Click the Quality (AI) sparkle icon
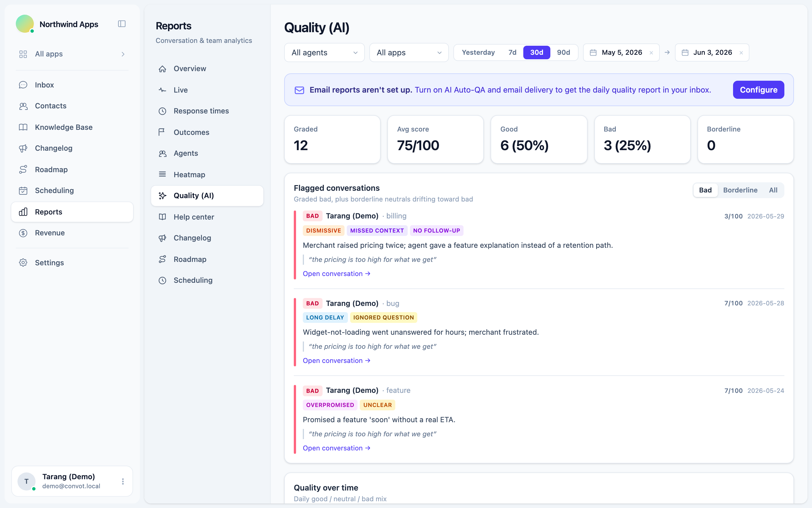812x508 pixels. [162, 196]
